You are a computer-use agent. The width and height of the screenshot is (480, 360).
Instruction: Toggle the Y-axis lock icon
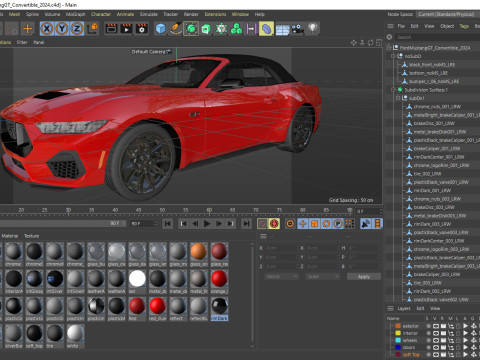point(62,29)
